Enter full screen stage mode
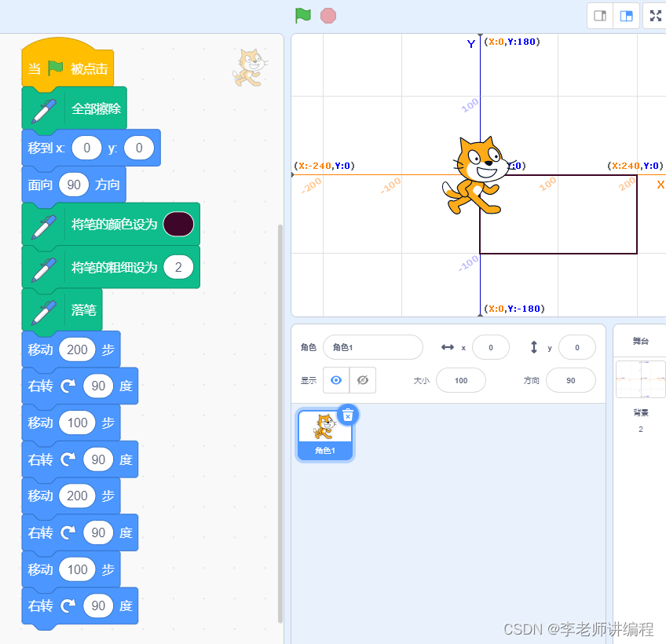Screen dimensions: 666x644 pyautogui.click(x=655, y=16)
